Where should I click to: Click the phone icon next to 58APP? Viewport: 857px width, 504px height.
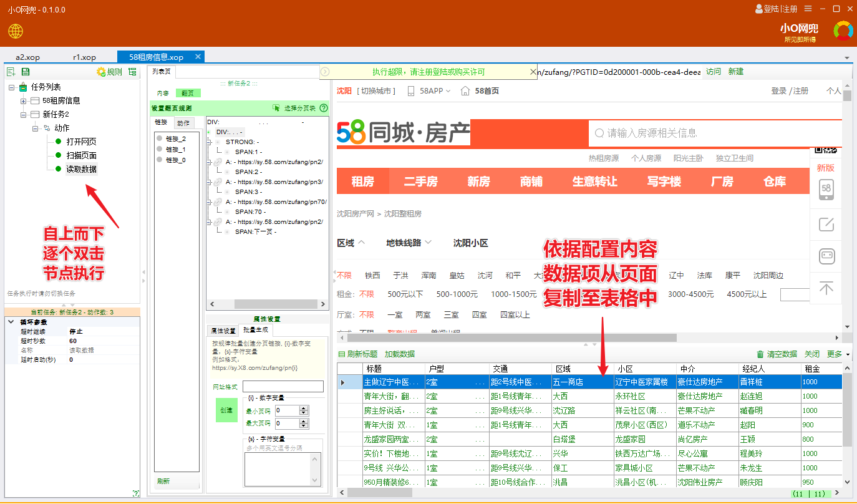[x=411, y=91]
